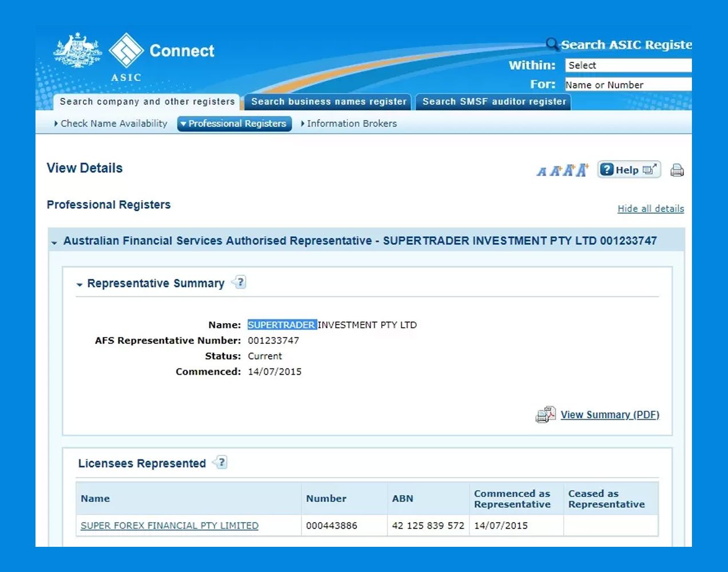Image resolution: width=728 pixels, height=572 pixels.
Task: Click the ASIC Connect diamond logo
Action: [126, 50]
